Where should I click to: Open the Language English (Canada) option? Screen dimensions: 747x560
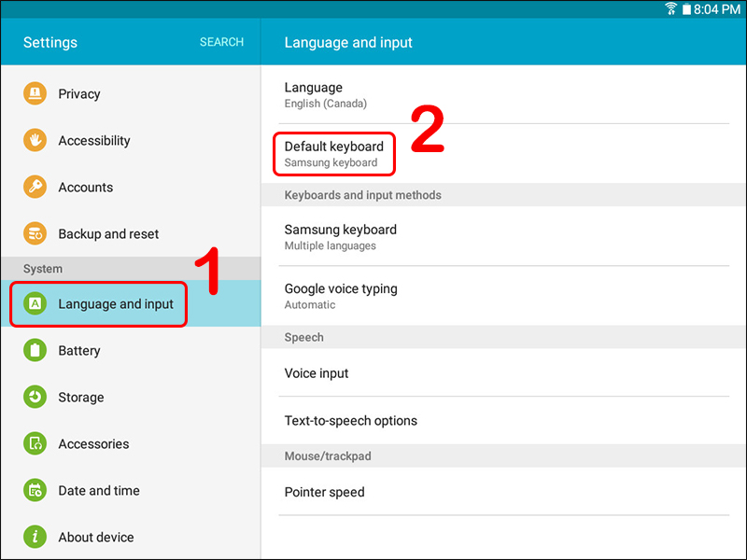pyautogui.click(x=504, y=95)
